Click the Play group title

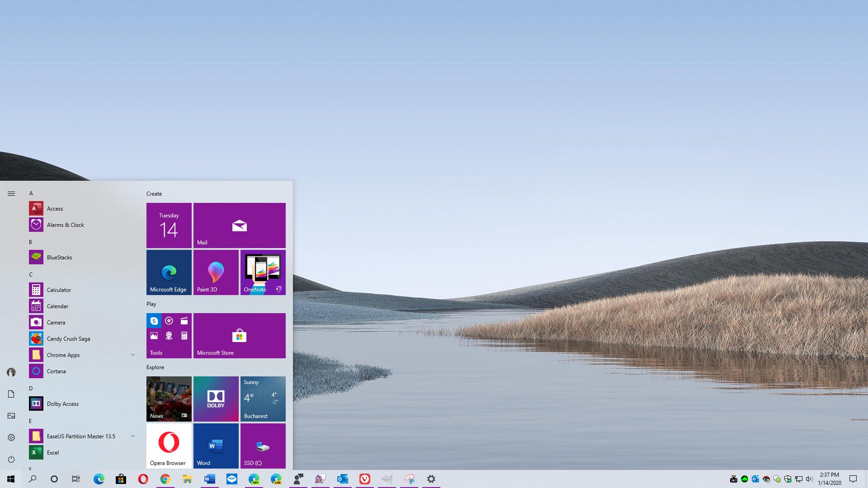pyautogui.click(x=151, y=304)
